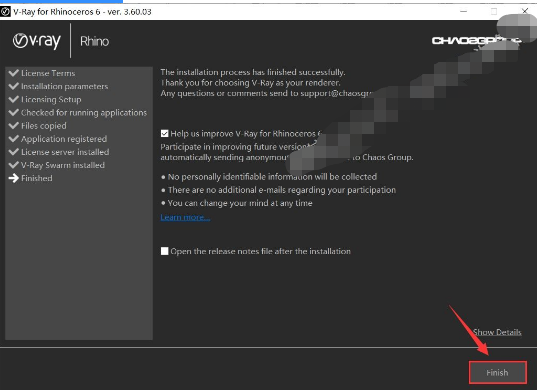Click the arrow icon beside Finished
537x390 pixels.
point(13,178)
